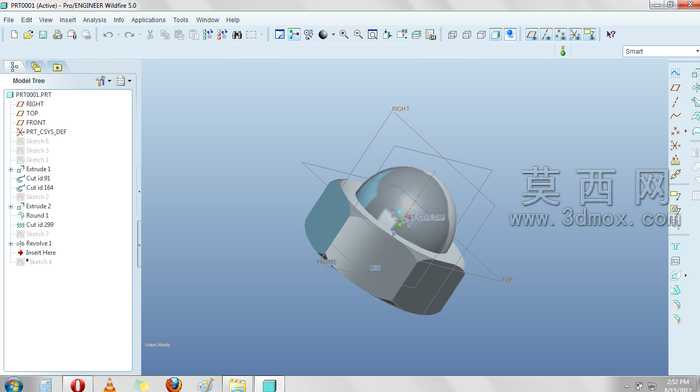Toggle datum points display

tap(560, 34)
